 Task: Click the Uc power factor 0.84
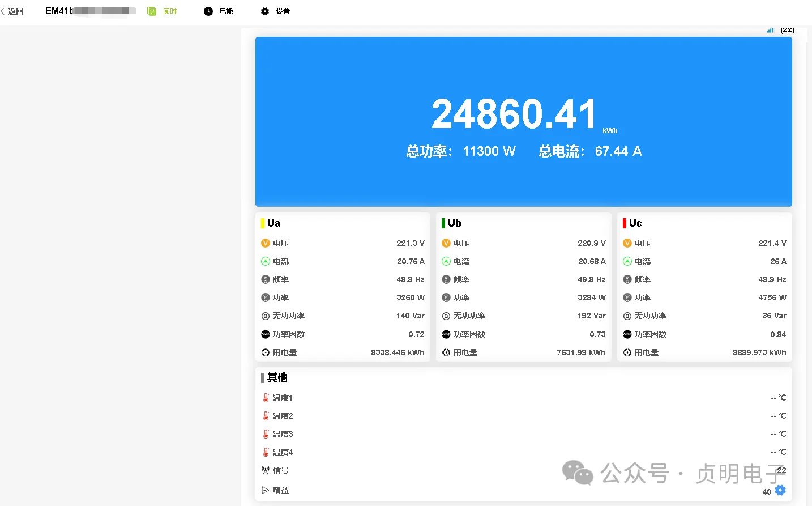[x=778, y=334]
